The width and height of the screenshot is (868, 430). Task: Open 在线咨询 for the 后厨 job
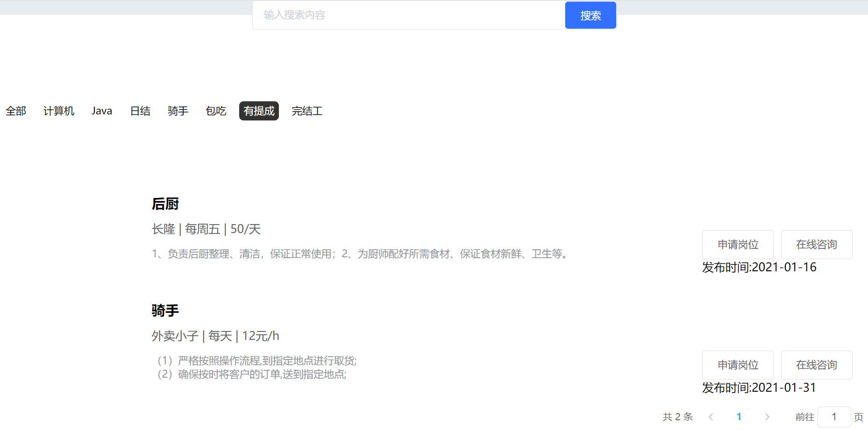click(817, 245)
